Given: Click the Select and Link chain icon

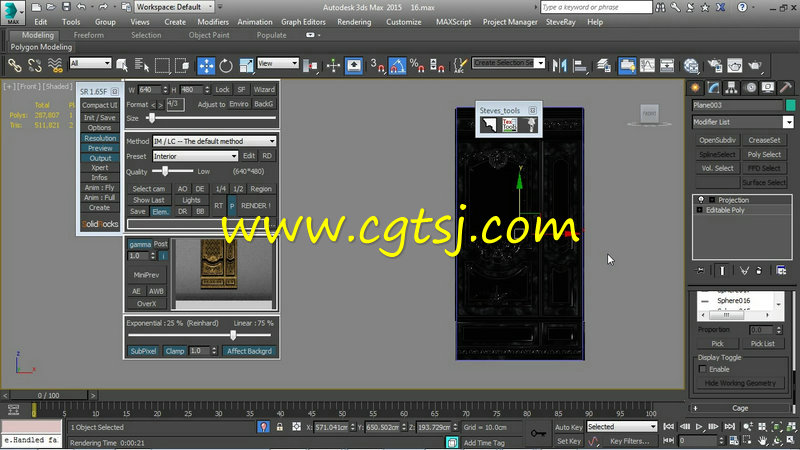Looking at the screenshot, I should click(14, 65).
